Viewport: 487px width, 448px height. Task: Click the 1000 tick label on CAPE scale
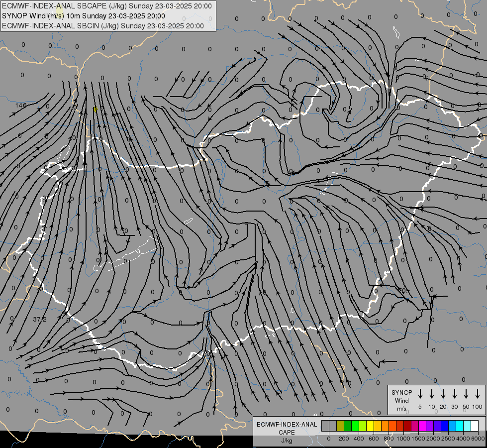(403, 439)
